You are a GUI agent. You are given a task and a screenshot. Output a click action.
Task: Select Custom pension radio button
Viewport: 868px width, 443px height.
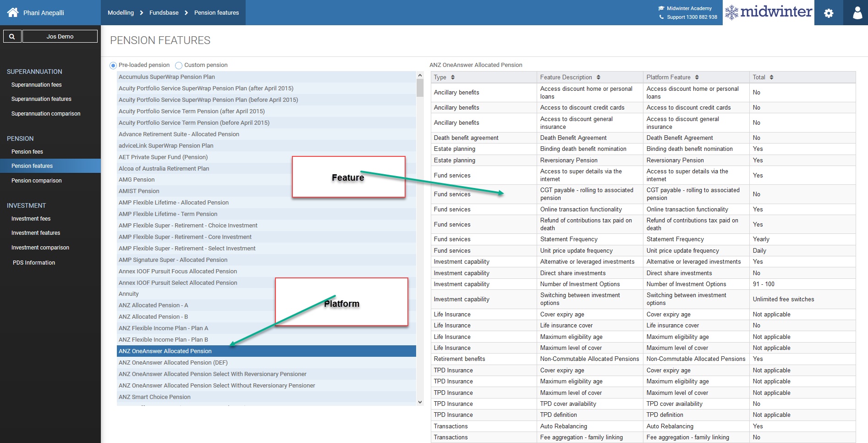pos(179,66)
